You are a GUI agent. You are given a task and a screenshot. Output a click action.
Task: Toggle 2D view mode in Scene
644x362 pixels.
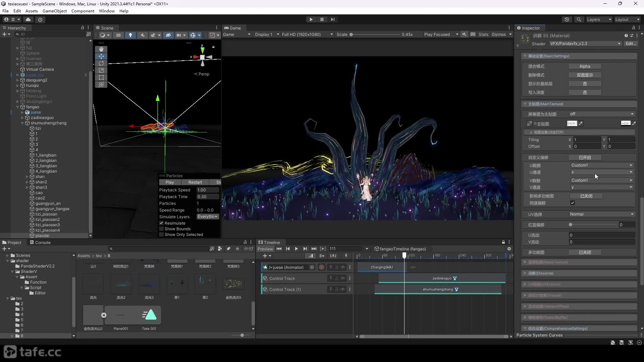coord(118,35)
